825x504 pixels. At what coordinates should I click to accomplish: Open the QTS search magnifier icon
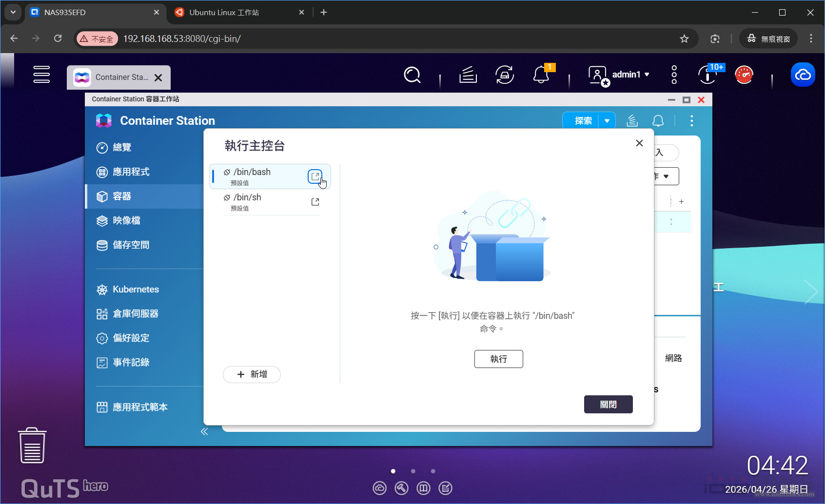point(412,75)
